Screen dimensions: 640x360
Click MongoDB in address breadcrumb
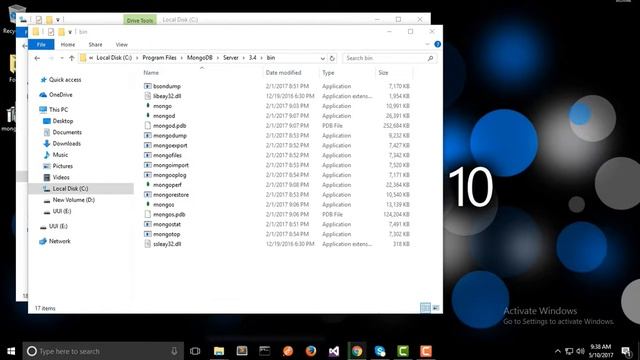[200, 58]
